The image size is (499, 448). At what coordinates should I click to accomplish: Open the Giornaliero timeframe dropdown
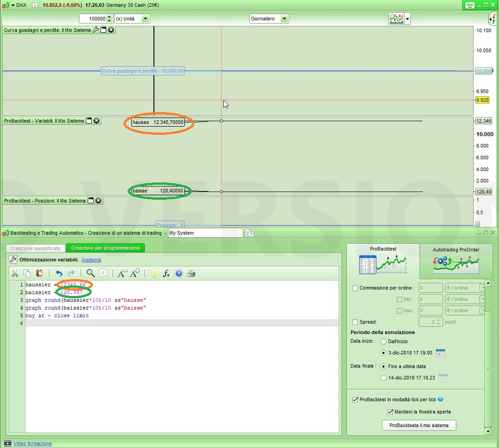point(285,19)
